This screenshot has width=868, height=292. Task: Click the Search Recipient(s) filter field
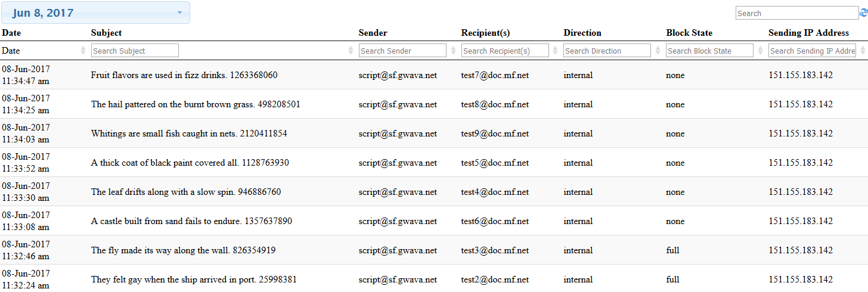505,51
